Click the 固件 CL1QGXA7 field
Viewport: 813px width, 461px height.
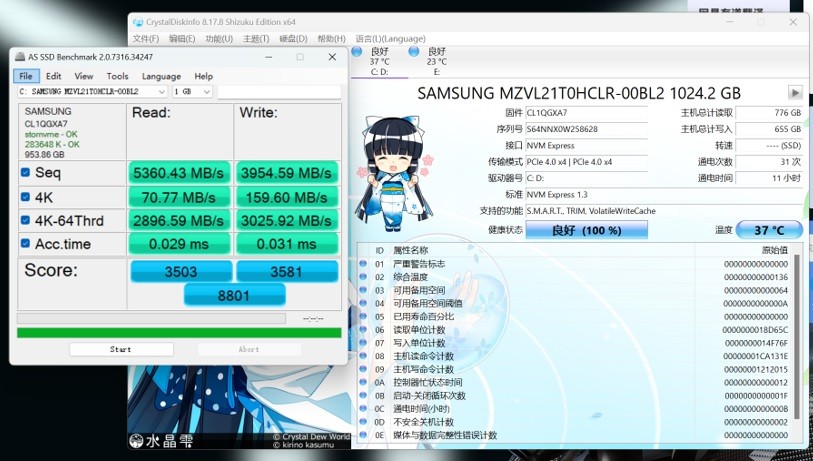click(x=586, y=113)
